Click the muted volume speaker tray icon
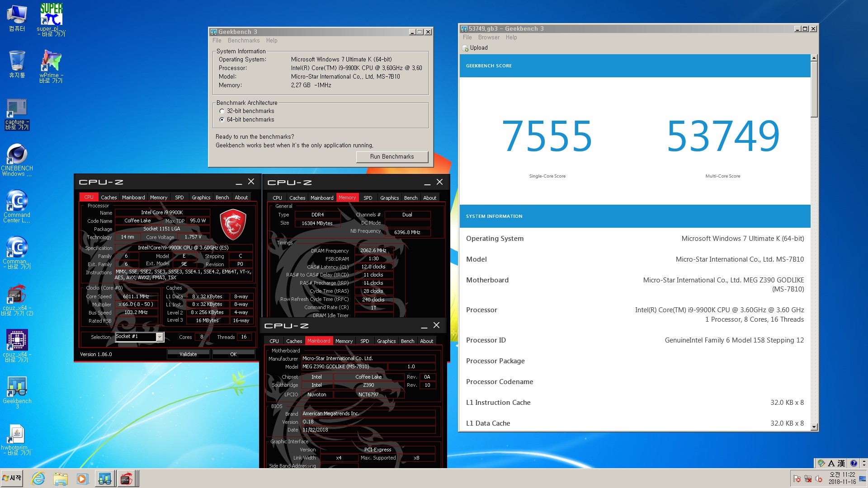 tap(818, 479)
